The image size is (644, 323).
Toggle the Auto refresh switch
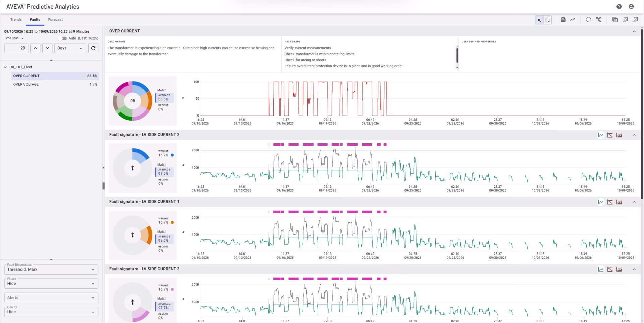click(x=62, y=38)
